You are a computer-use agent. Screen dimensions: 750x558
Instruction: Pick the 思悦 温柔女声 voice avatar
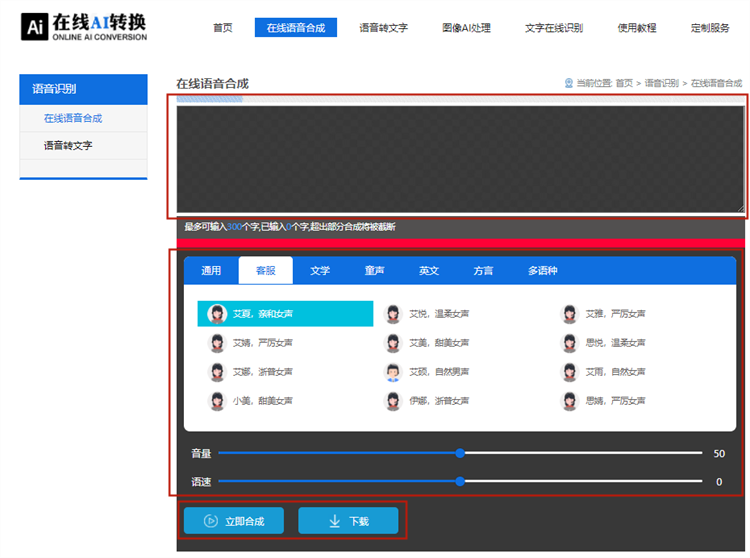[569, 343]
